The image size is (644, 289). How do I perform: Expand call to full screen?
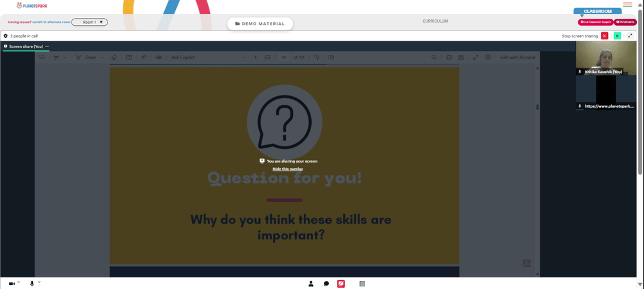[x=630, y=36]
